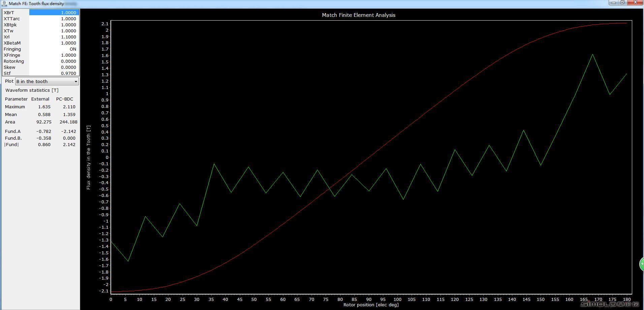The height and width of the screenshot is (310, 644).
Task: Click the Fund.B. External value -0.358
Action: (44, 138)
